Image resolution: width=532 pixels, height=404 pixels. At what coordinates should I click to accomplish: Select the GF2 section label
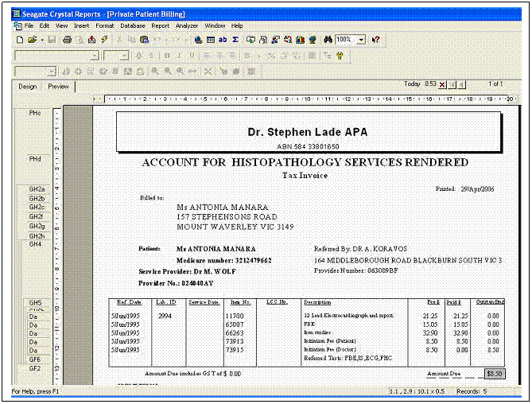coord(35,368)
